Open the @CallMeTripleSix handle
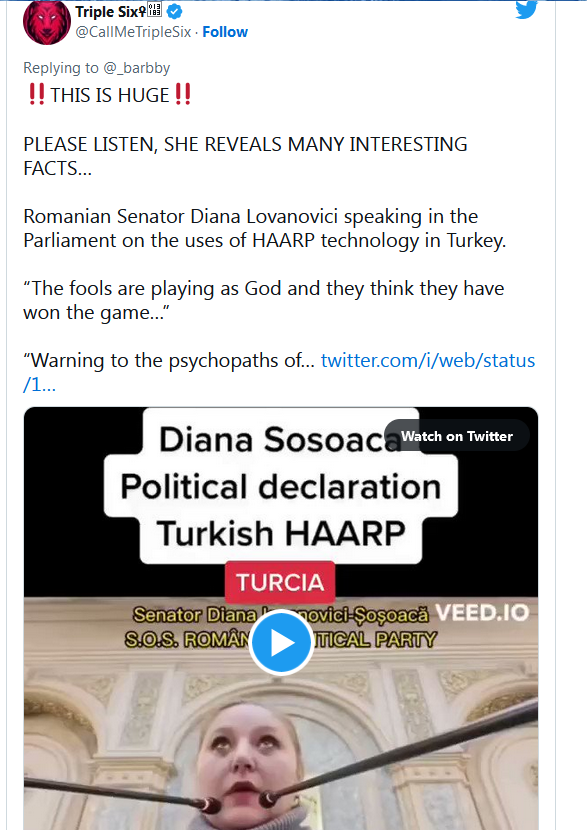The height and width of the screenshot is (830, 587). (x=133, y=32)
